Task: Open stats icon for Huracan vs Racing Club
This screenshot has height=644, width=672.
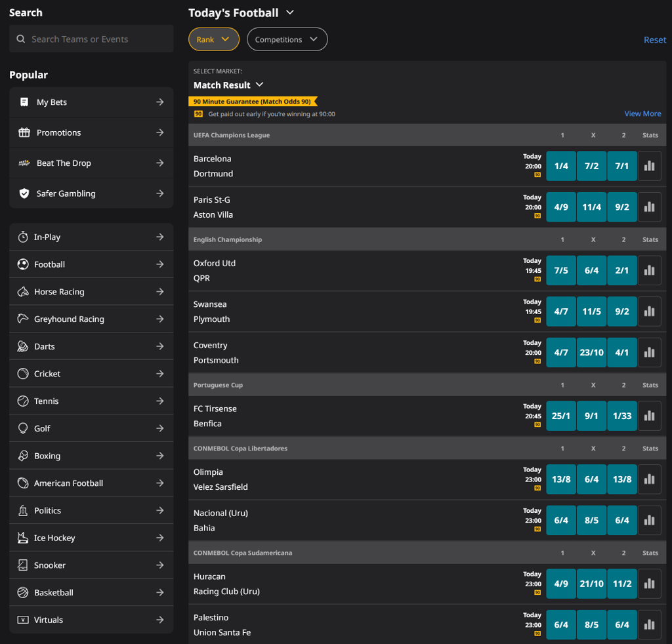Action: pos(649,584)
